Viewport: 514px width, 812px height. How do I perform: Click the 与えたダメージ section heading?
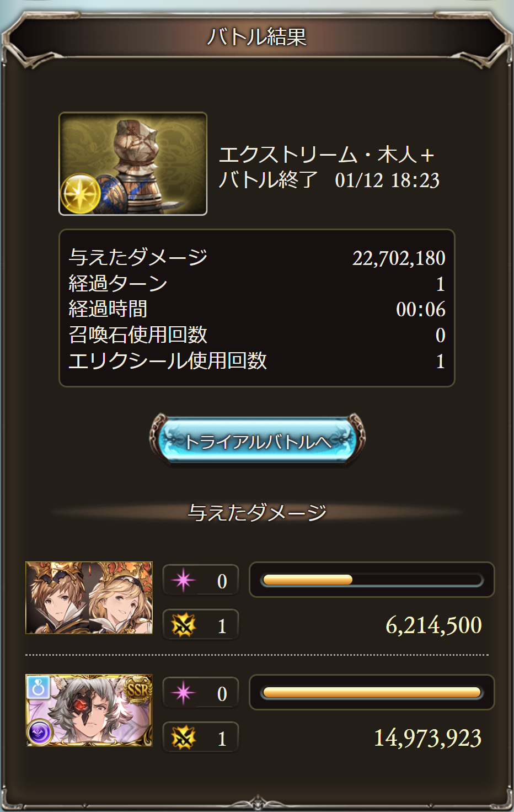[x=257, y=512]
